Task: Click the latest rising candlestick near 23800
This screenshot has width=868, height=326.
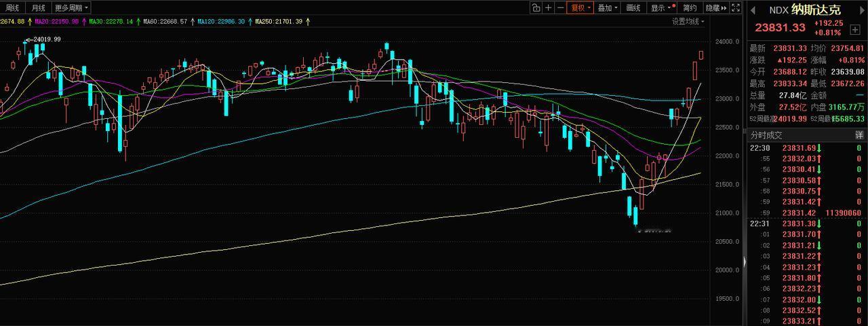Action: tap(701, 55)
